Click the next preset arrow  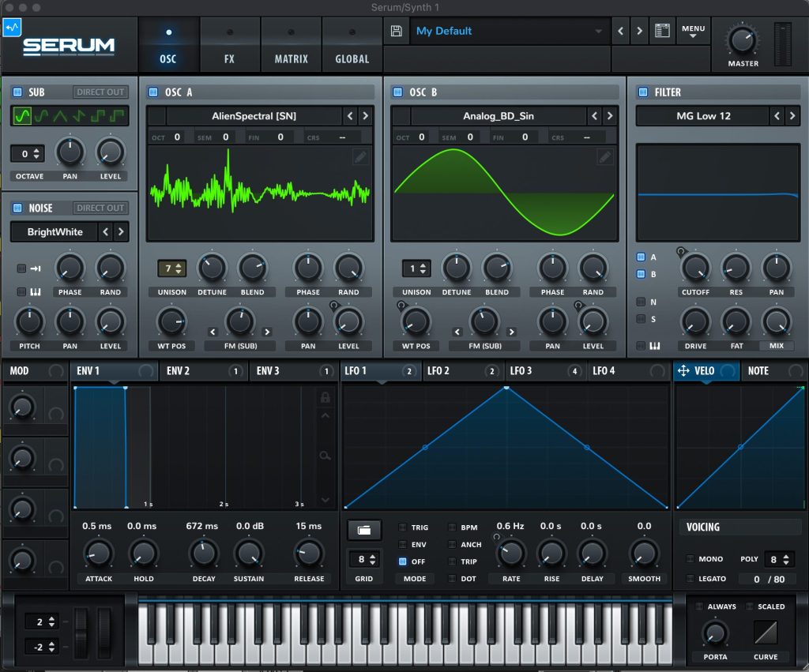(x=640, y=31)
